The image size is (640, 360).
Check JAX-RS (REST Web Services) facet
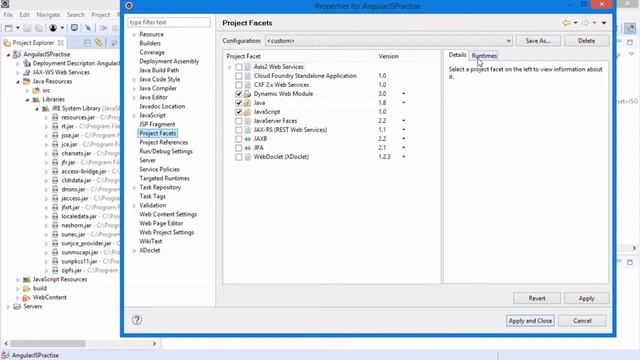238,130
